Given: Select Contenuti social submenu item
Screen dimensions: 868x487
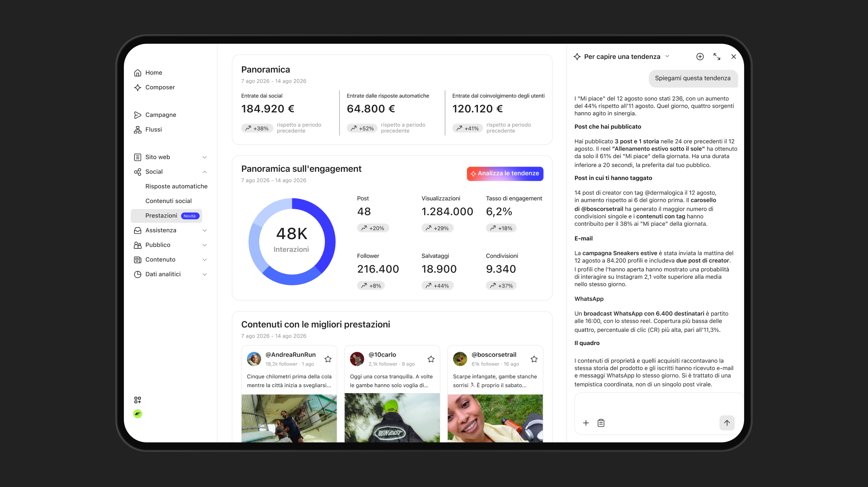Looking at the screenshot, I should coord(168,201).
